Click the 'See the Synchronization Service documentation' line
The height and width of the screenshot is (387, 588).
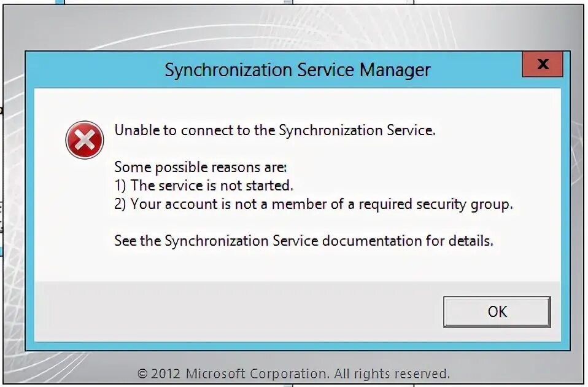[x=303, y=241]
